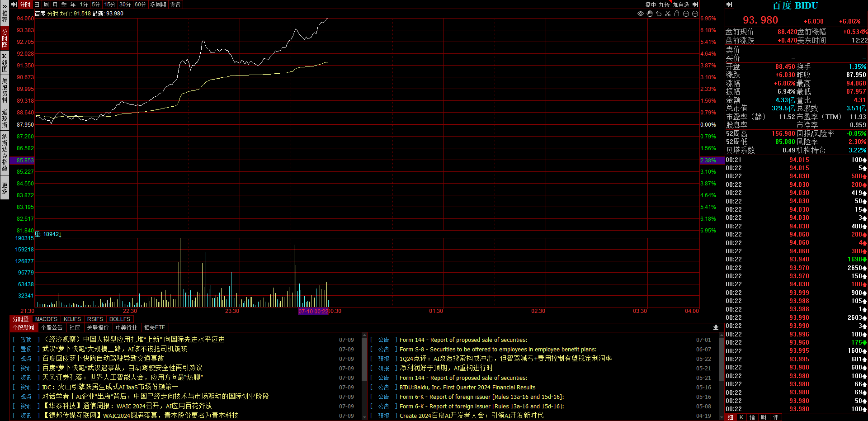The height and width of the screenshot is (421, 868).
Task: Select the 60分 period tab
Action: tap(141, 5)
